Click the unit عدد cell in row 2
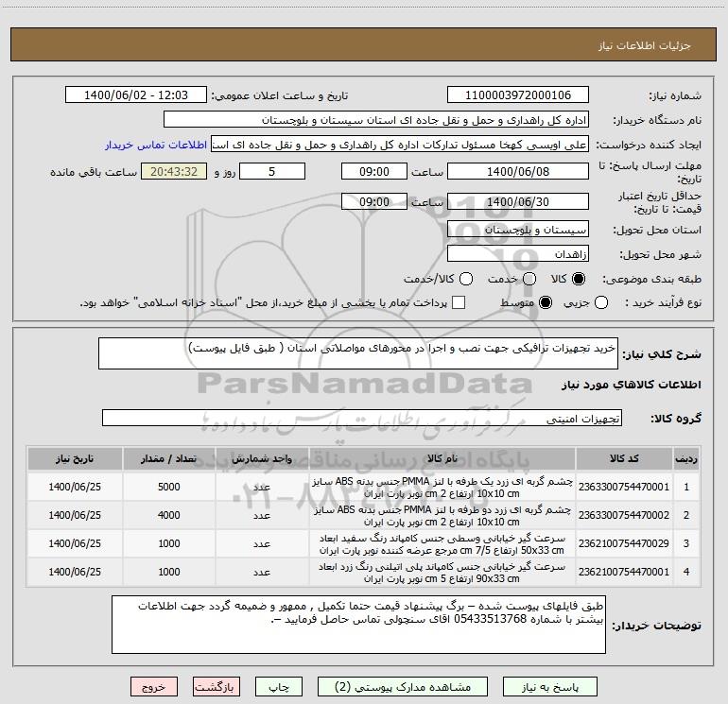 pos(262,515)
